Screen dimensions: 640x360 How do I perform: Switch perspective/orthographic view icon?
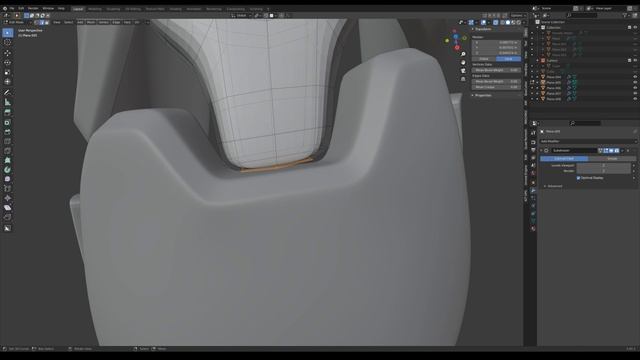tap(463, 79)
